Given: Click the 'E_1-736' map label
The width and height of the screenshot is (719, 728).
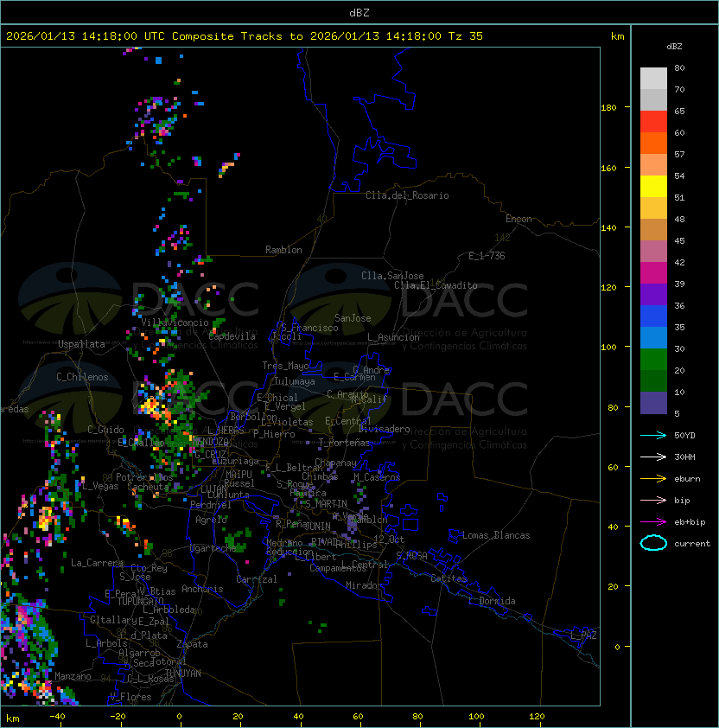Looking at the screenshot, I should pyautogui.click(x=487, y=256).
